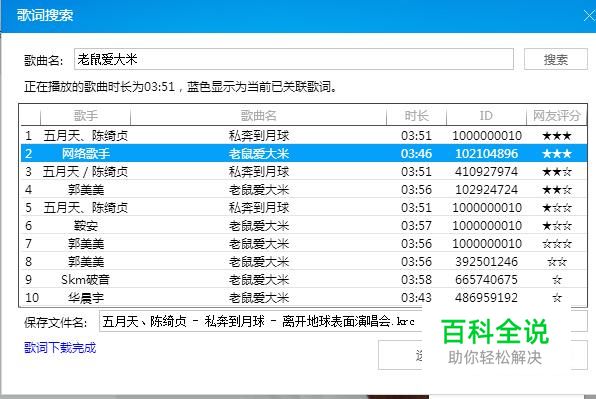The image size is (596, 399).
Task: Select row 1 私奔到月球 by 五月天、陈绮贞
Action: tap(304, 136)
